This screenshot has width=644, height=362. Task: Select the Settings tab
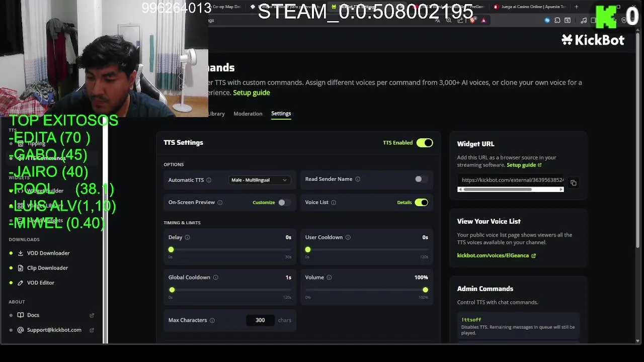pos(281,114)
